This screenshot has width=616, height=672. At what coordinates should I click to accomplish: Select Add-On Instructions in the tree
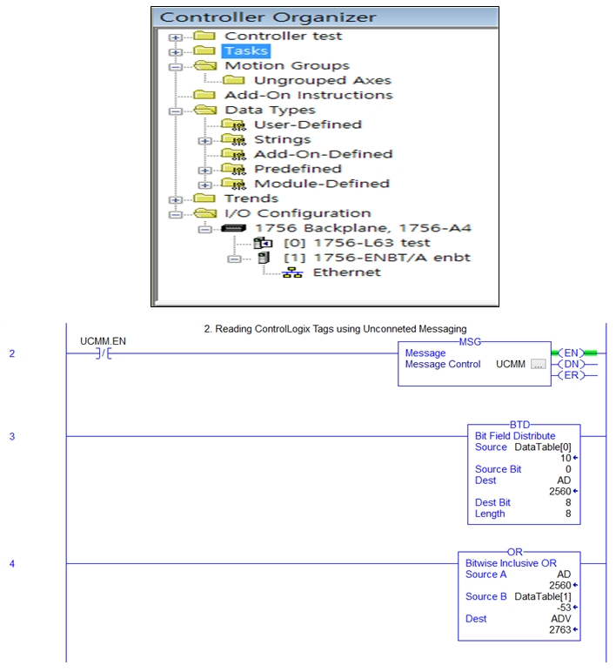pyautogui.click(x=309, y=95)
